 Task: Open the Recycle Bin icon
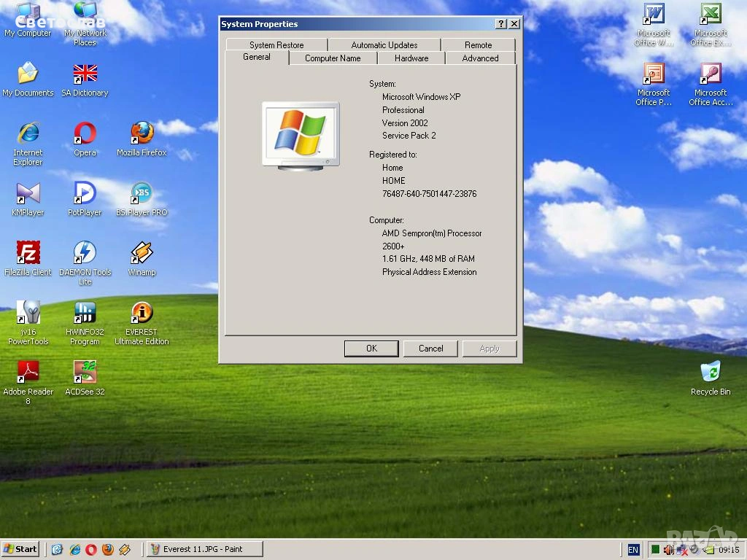point(710,373)
